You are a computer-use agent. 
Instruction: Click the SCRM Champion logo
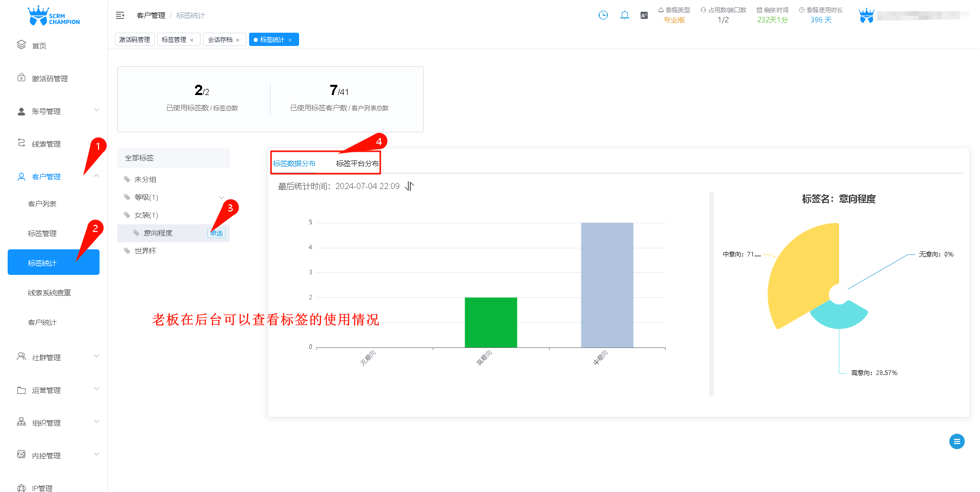point(54,16)
